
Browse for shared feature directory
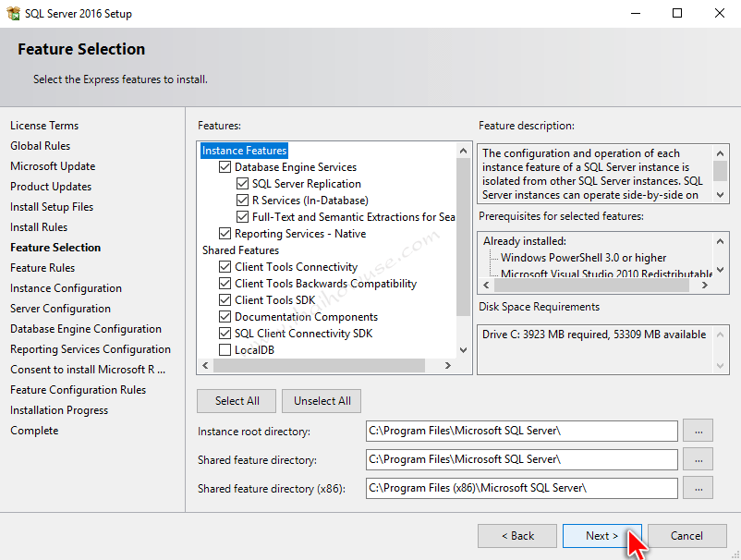tap(698, 459)
